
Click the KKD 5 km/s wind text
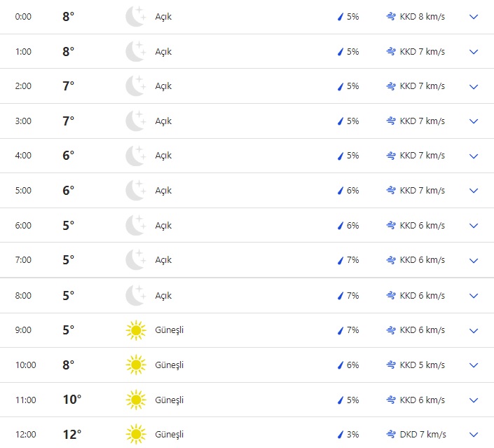[x=422, y=365]
